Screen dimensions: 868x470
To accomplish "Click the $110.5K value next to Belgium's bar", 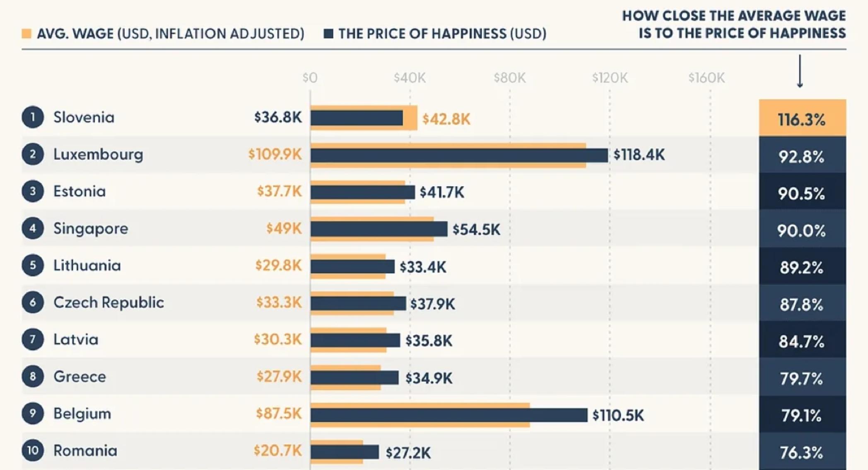I will tap(618, 415).
